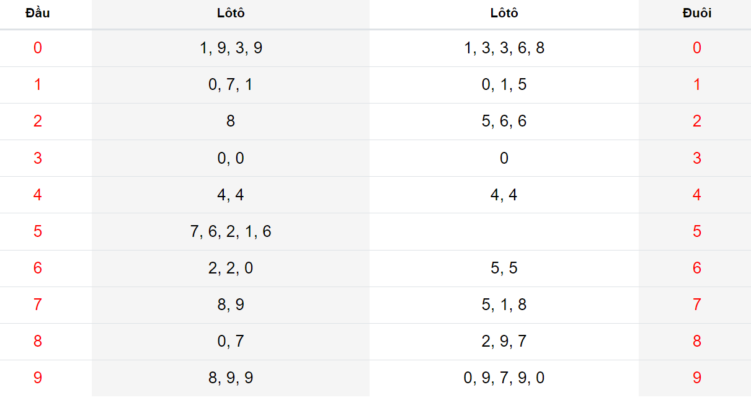Click red Đầu number 0

37,48
